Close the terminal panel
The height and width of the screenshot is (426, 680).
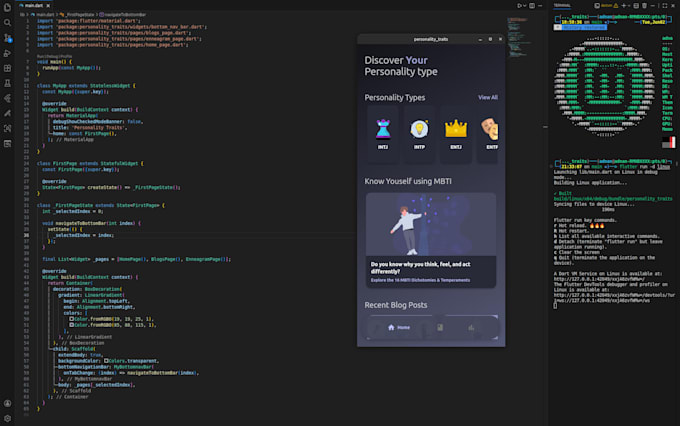pyautogui.click(x=673, y=6)
